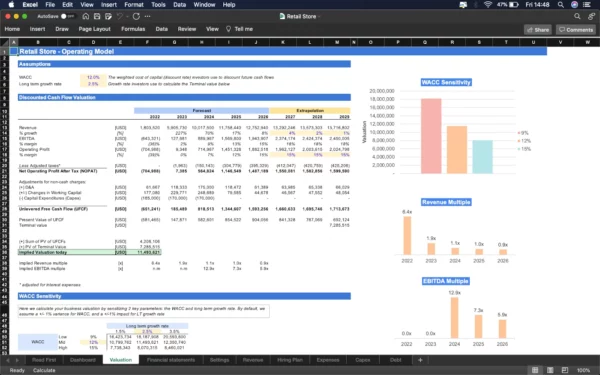
Task: Open the Apple menu
Action: tap(11, 5)
